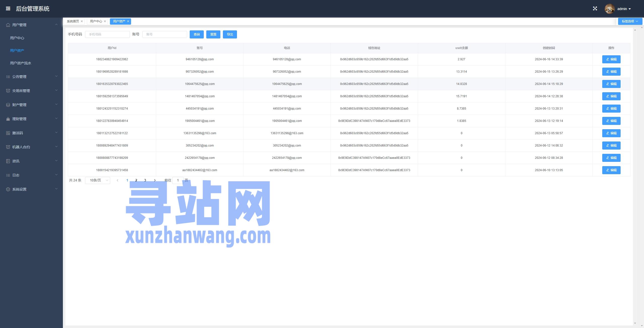Click the 交易所管理 chart icon
Image resolution: width=644 pixels, height=328 pixels.
point(8,91)
